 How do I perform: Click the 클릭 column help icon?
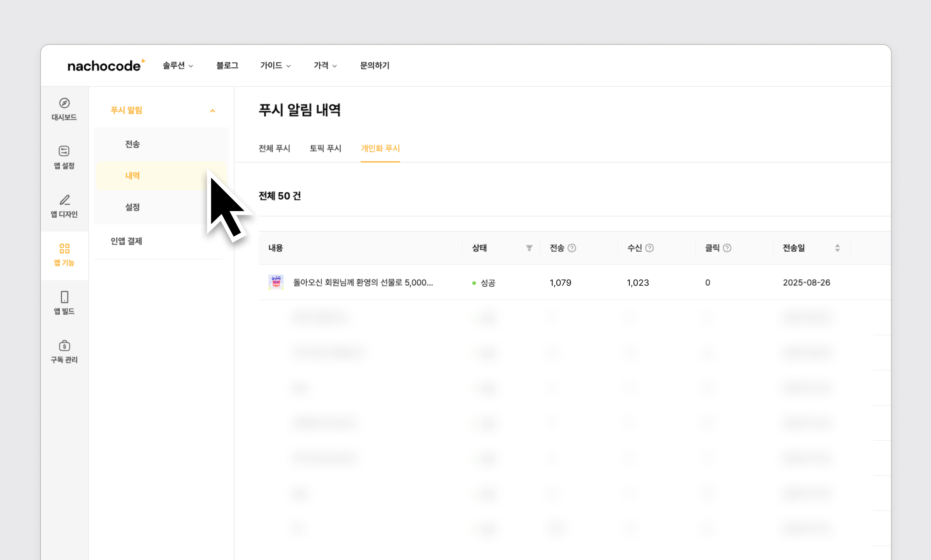click(x=727, y=248)
